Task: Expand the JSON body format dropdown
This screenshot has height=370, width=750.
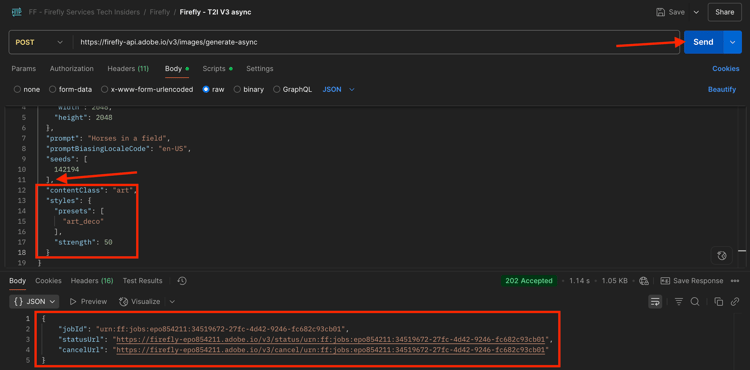Action: (339, 89)
